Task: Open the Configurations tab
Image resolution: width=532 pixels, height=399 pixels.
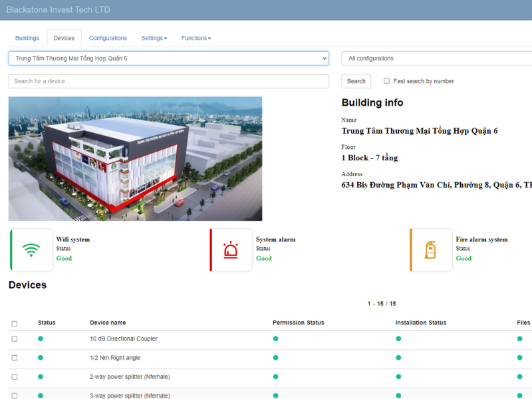Action: (108, 39)
